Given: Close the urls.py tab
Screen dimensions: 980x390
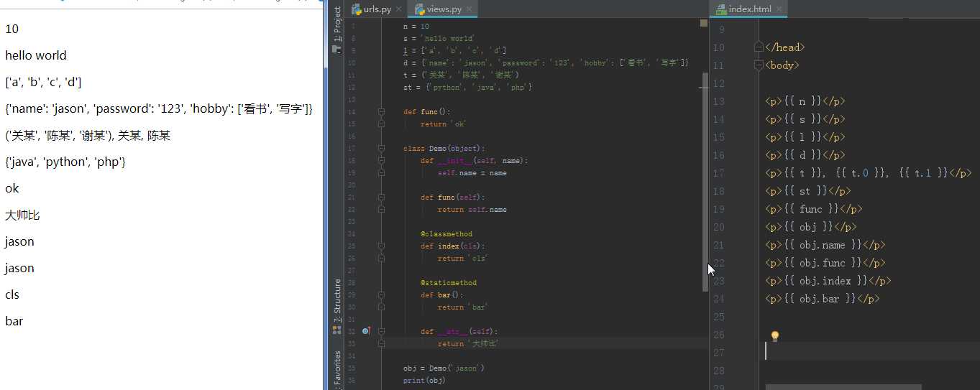Looking at the screenshot, I should coord(400,9).
